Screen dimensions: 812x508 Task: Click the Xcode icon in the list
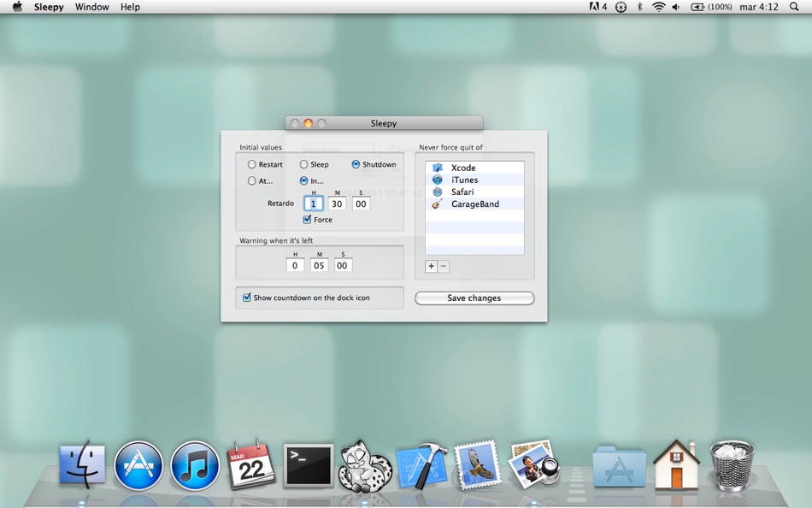(438, 168)
